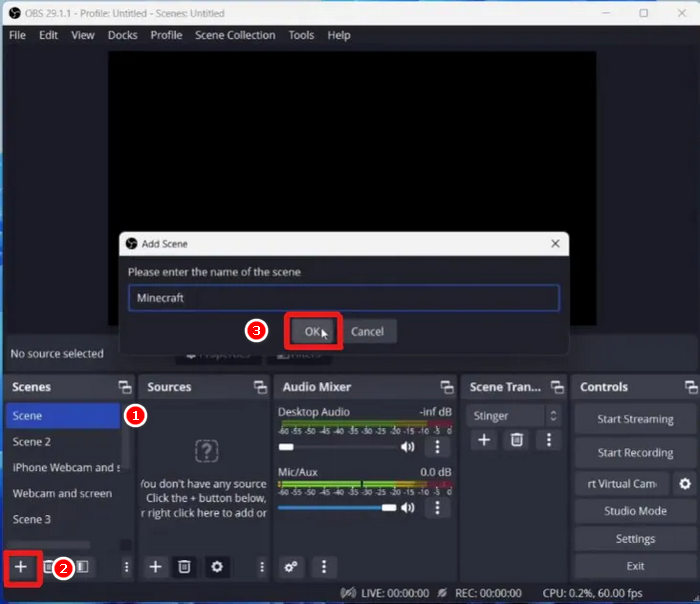Click the scene name input field
700x604 pixels.
pos(343,297)
